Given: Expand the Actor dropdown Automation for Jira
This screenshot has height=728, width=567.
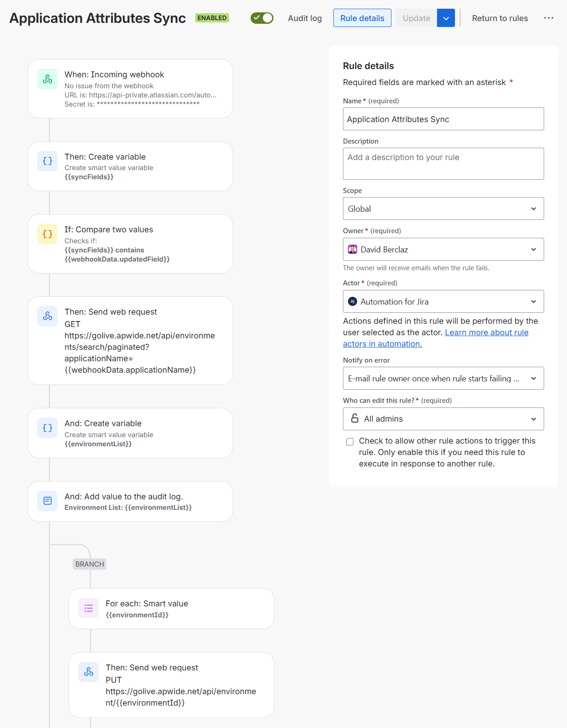Looking at the screenshot, I should [443, 302].
